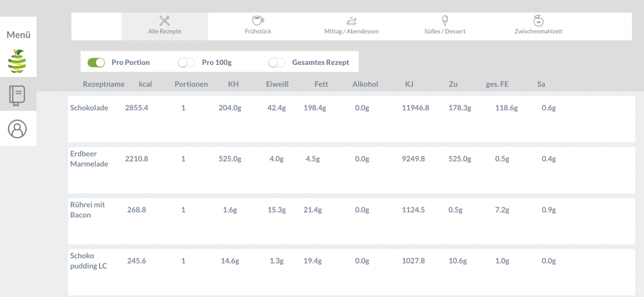Click the green apple logo in sidebar

18,61
